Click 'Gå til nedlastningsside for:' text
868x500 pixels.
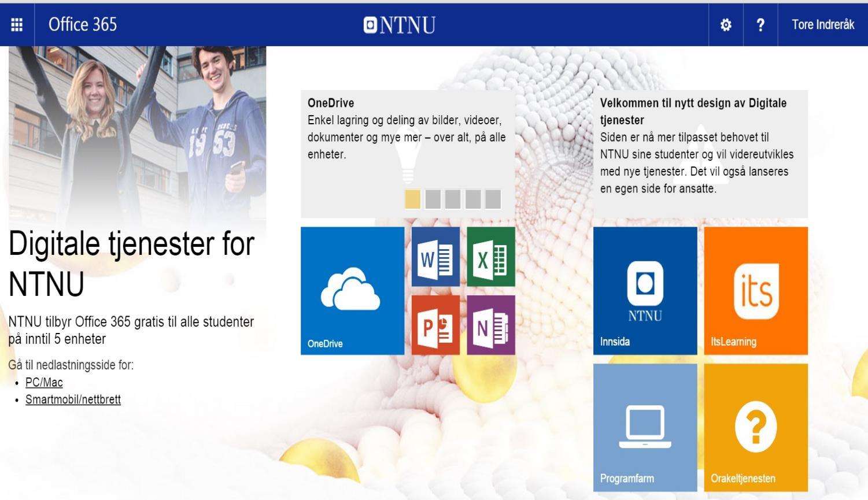point(71,365)
